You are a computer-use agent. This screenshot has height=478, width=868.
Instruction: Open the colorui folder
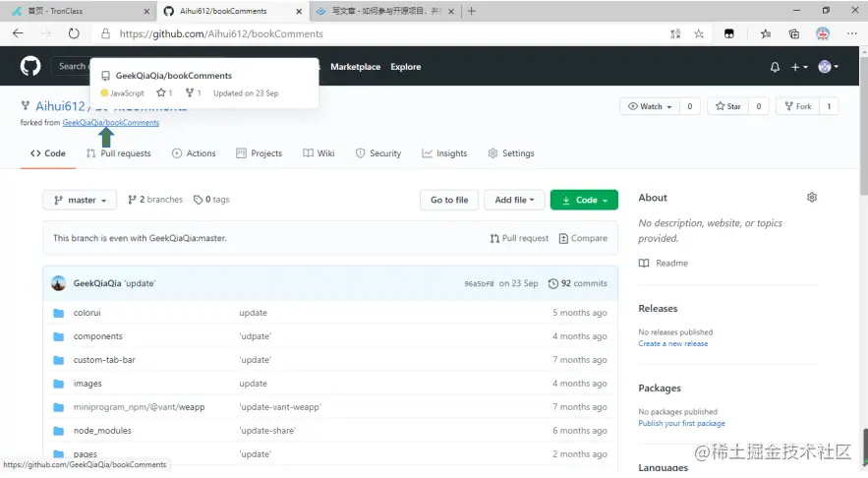[x=87, y=313]
